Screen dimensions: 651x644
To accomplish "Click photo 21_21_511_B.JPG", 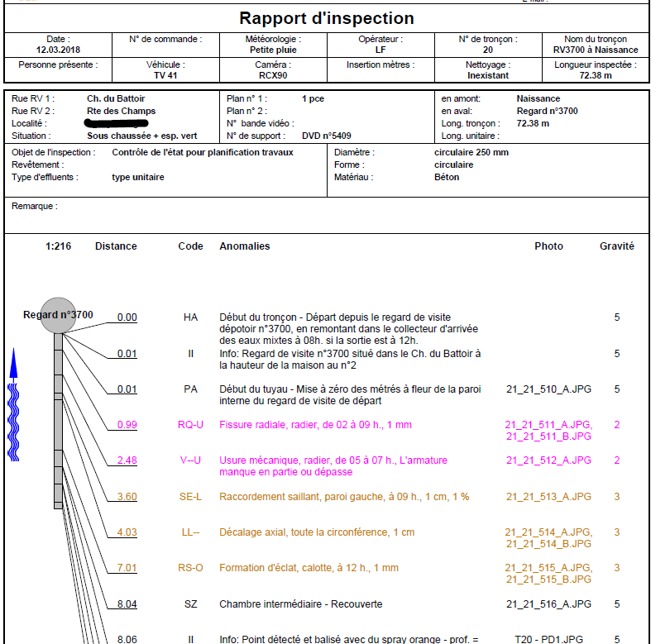I will click(x=549, y=436).
